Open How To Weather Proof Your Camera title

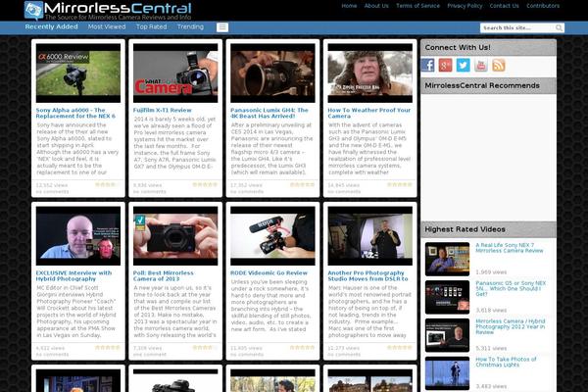tap(369, 113)
